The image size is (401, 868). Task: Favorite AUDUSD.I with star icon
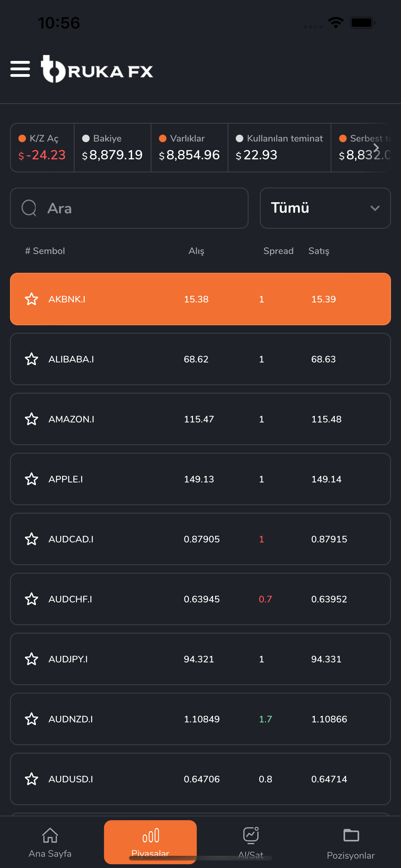32,779
